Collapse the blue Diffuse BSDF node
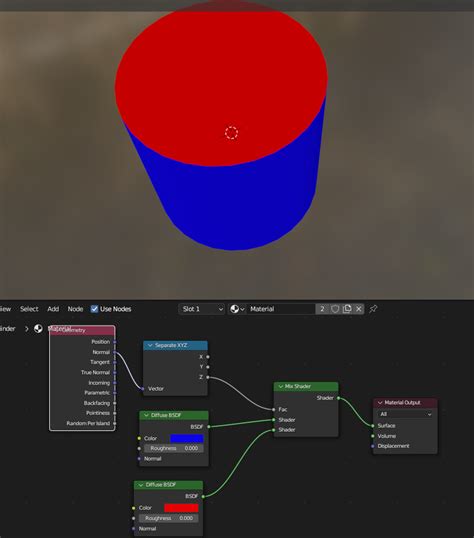Image resolution: width=474 pixels, height=538 pixels. tap(146, 415)
